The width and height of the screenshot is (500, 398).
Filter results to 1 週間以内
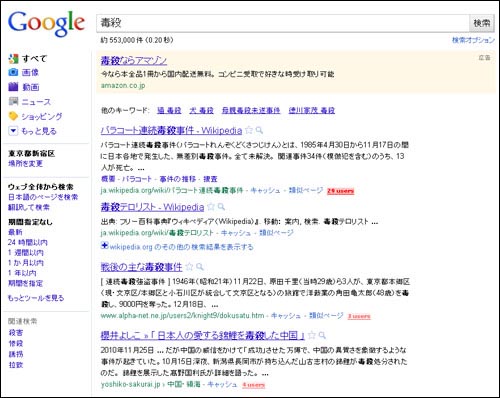click(26, 253)
